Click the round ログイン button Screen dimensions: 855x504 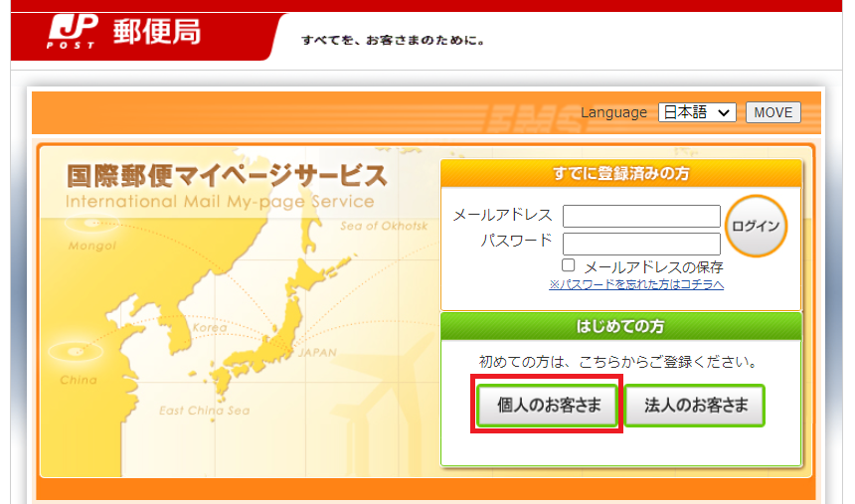click(756, 226)
